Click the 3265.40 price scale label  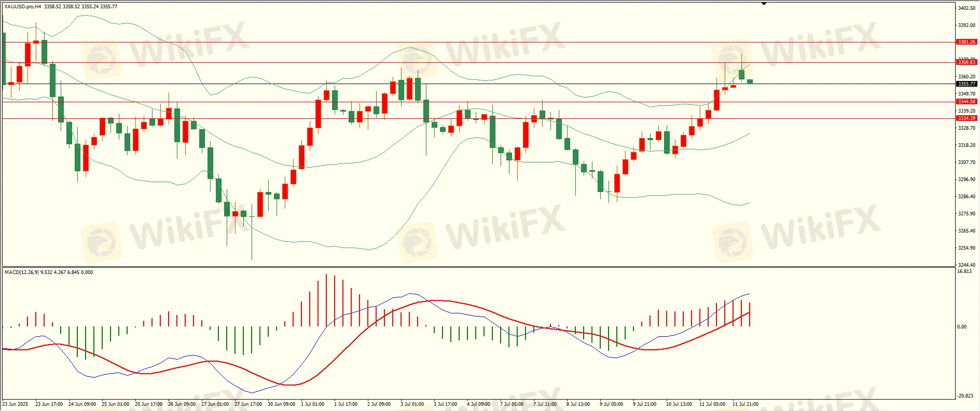pyautogui.click(x=967, y=231)
